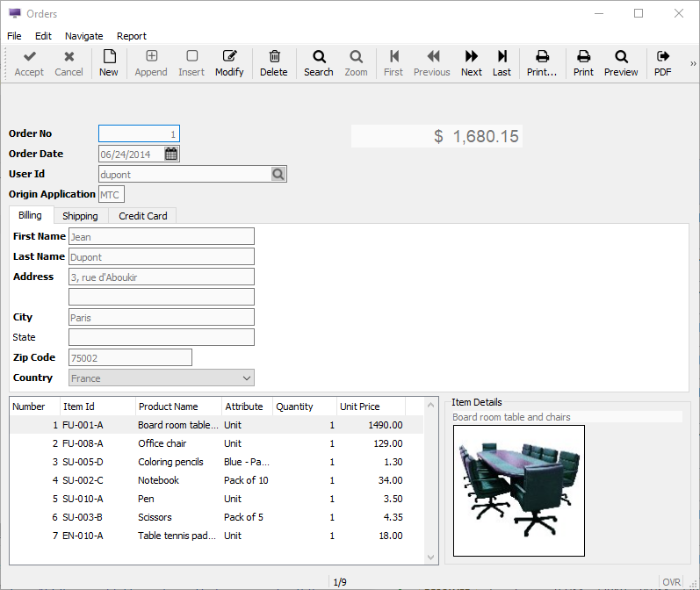
Task: Select the Notebook row
Action: 217,480
